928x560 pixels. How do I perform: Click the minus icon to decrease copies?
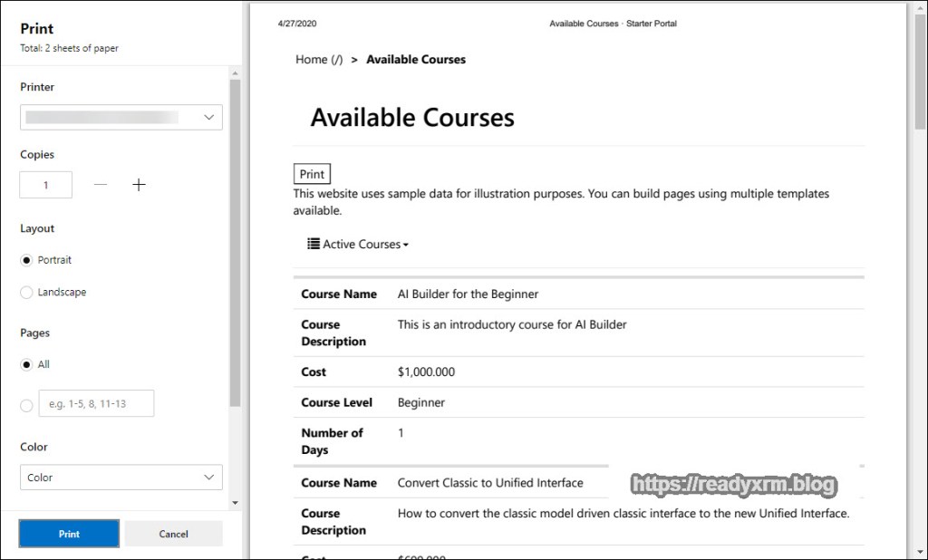101,185
